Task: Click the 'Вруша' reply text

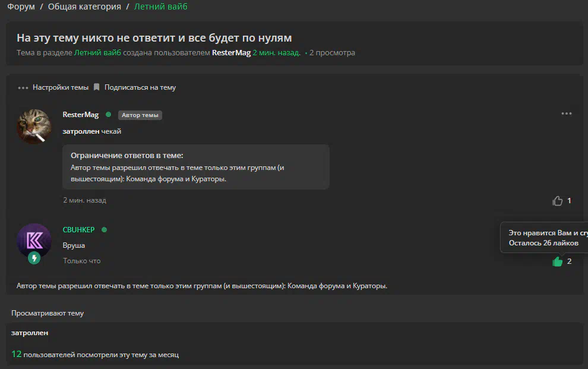Action: [74, 245]
